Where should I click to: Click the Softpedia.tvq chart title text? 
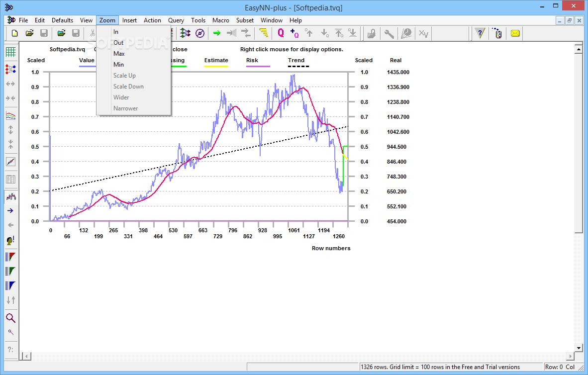click(68, 50)
